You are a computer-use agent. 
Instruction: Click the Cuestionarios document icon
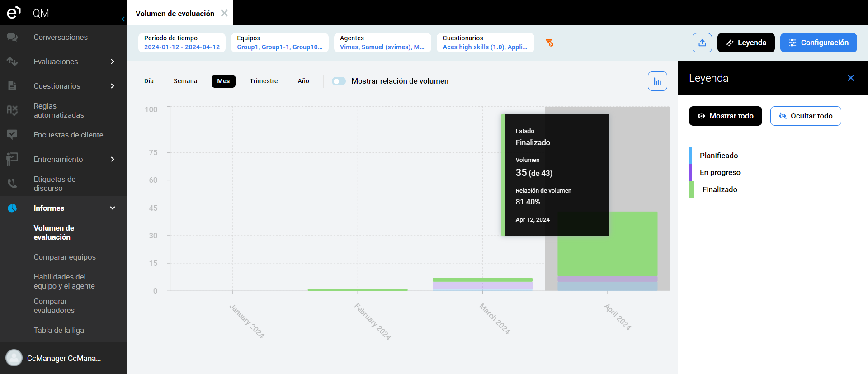[12, 86]
